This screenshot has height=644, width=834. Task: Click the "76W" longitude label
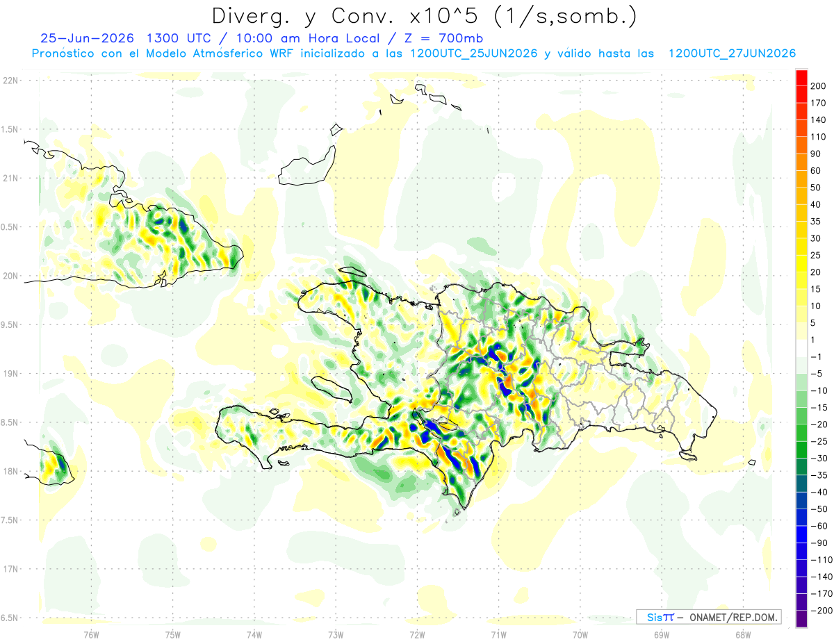coord(91,635)
